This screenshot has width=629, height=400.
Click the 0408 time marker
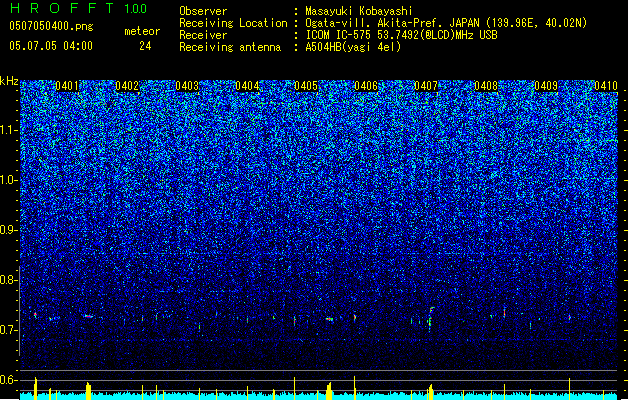pos(486,86)
